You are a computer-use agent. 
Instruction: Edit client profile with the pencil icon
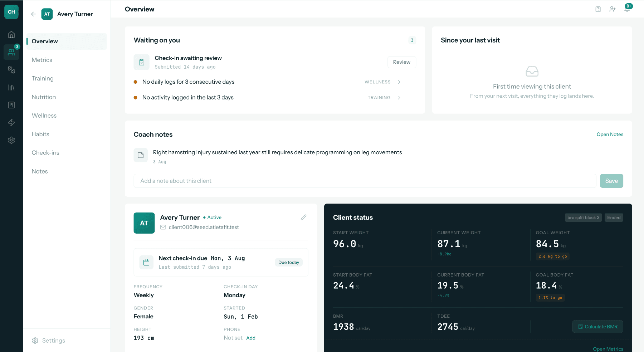[303, 217]
